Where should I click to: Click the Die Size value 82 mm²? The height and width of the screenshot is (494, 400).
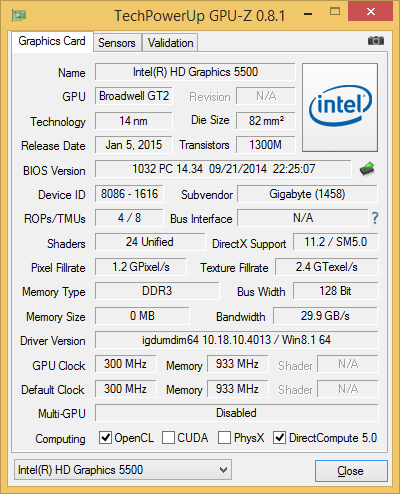[266, 121]
